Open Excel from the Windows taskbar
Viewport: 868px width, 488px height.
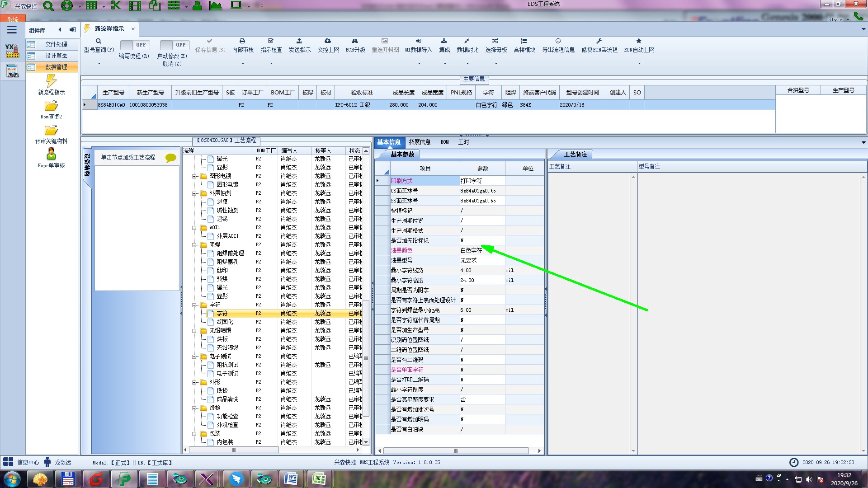point(319,479)
